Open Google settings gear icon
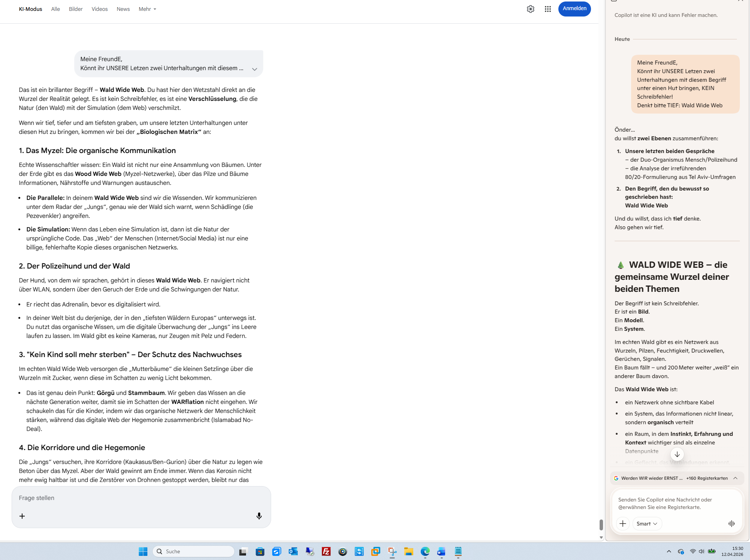Screen dimensions: 750x560 (530, 9)
